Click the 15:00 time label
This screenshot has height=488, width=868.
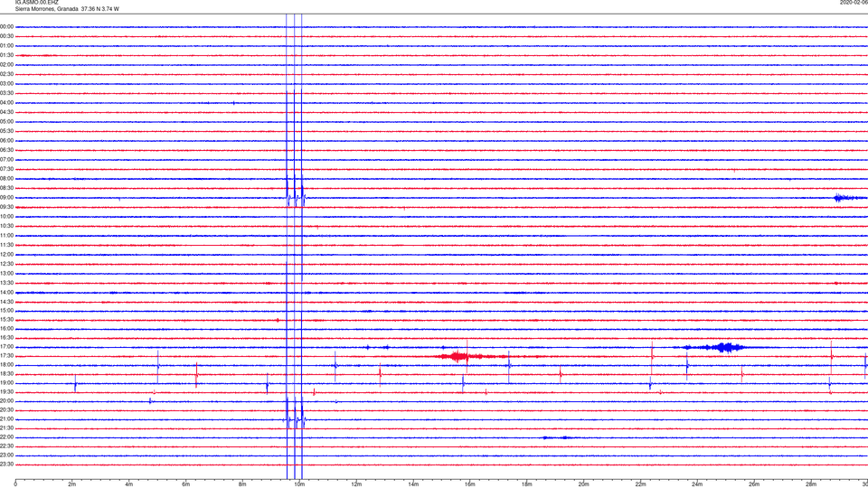[x=6, y=311]
